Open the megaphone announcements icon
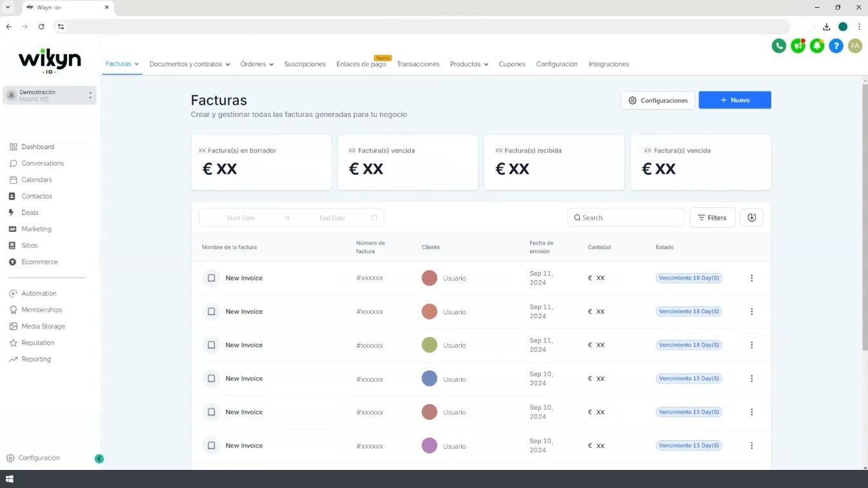This screenshot has width=868, height=488. [x=798, y=46]
